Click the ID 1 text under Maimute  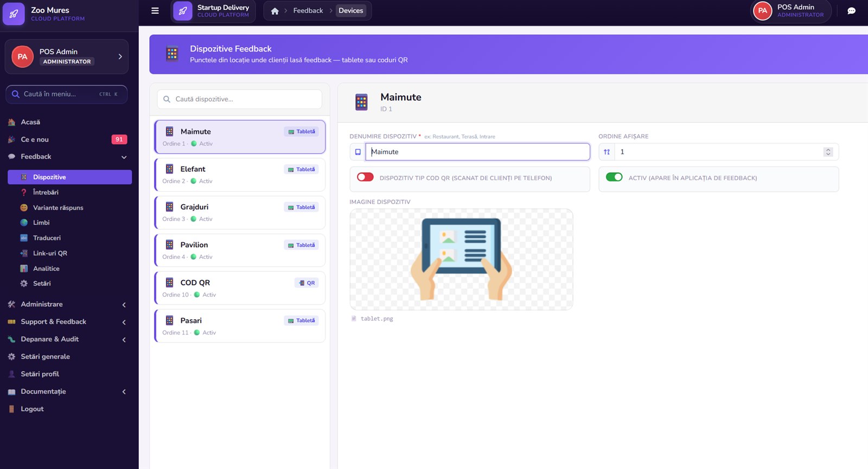pyautogui.click(x=386, y=109)
